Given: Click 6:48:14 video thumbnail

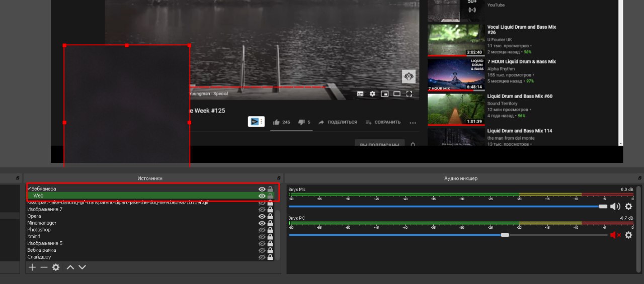Looking at the screenshot, I should coord(456,74).
